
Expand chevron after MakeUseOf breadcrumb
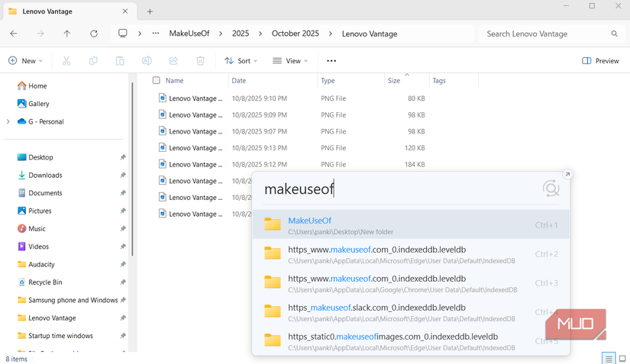click(x=221, y=34)
